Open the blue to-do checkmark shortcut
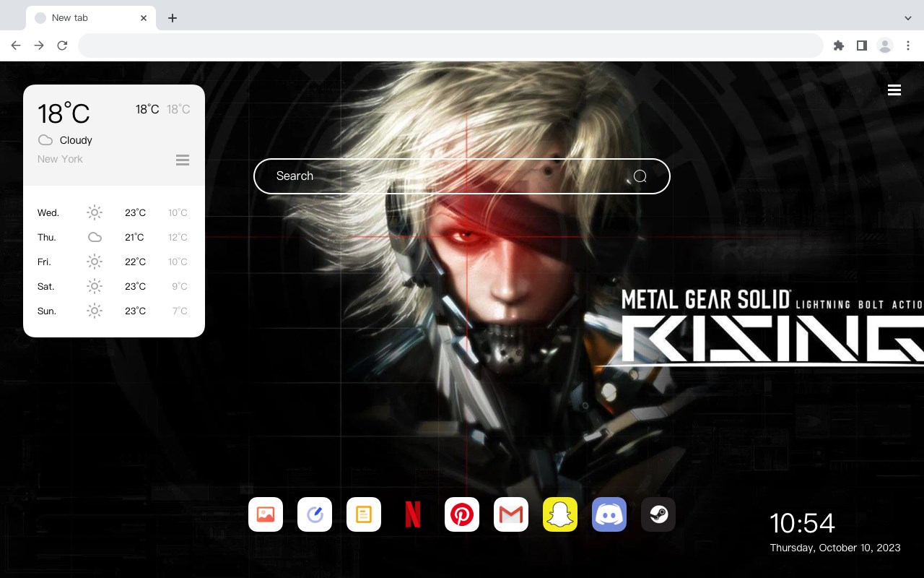924x578 pixels. (x=315, y=514)
